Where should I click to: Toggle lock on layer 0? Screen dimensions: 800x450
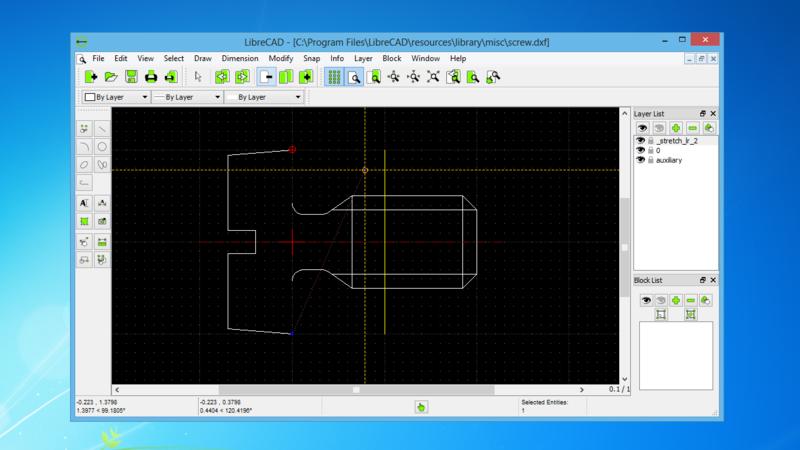pyautogui.click(x=650, y=151)
